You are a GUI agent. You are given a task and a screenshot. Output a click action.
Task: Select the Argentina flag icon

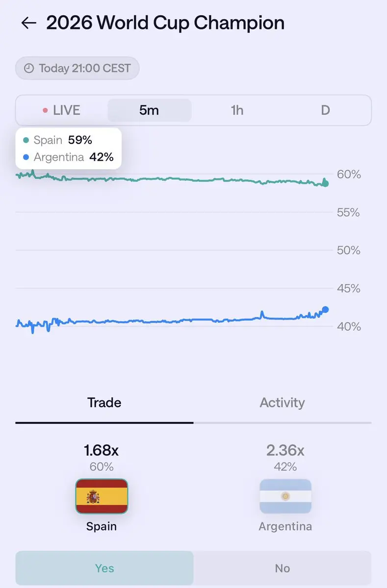pyautogui.click(x=285, y=496)
